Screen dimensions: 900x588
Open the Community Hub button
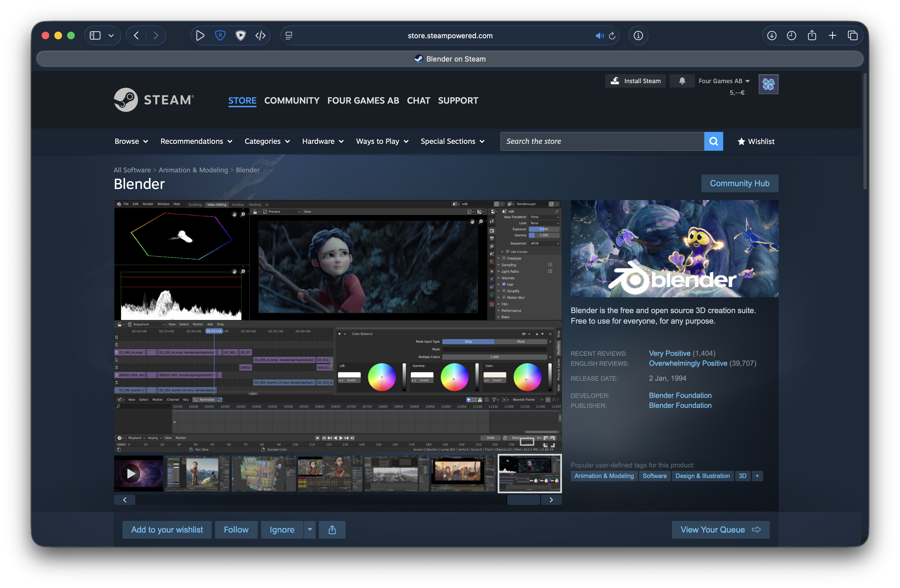pos(740,183)
